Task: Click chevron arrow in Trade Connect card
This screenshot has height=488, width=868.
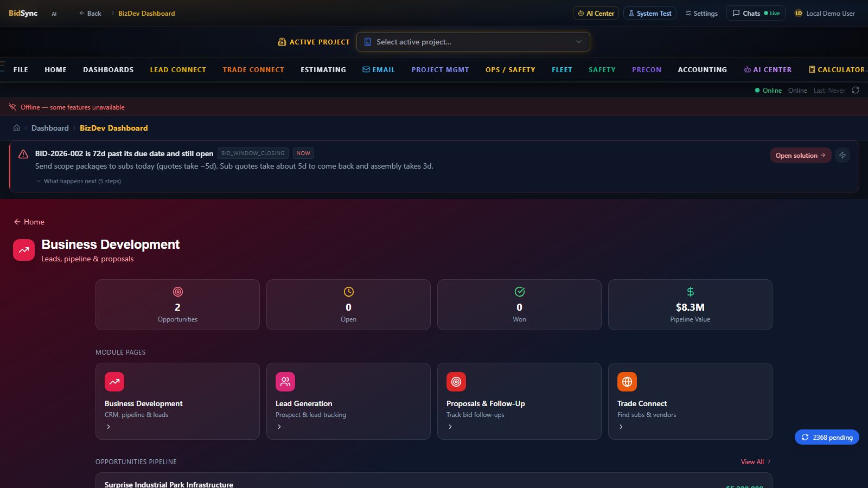Action: coord(621,427)
